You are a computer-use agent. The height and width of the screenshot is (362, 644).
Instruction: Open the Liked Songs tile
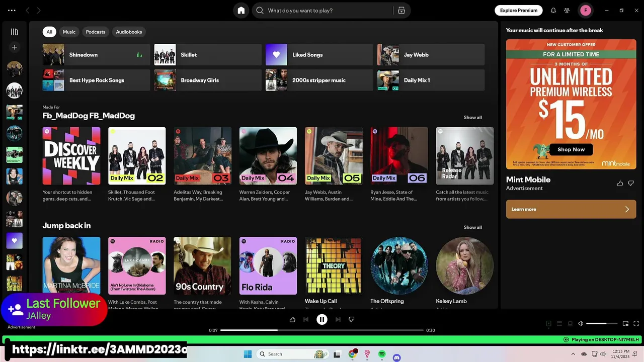point(319,55)
